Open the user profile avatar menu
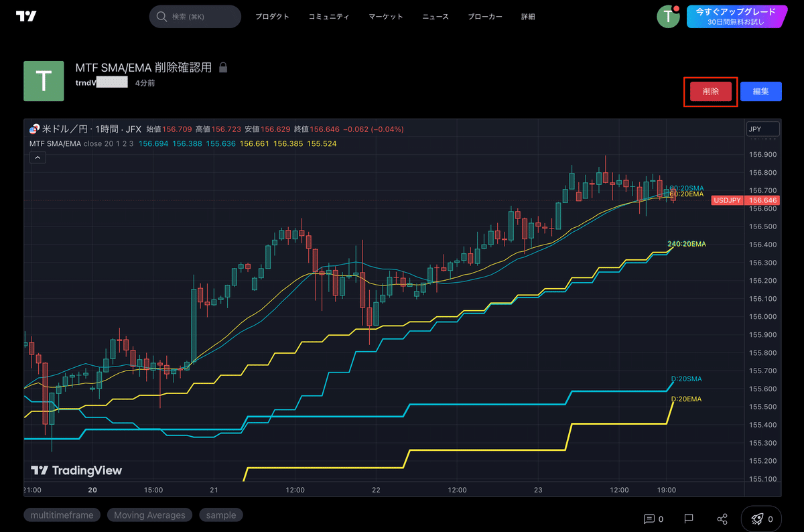Screen dimensions: 804x532 pyautogui.click(x=668, y=16)
